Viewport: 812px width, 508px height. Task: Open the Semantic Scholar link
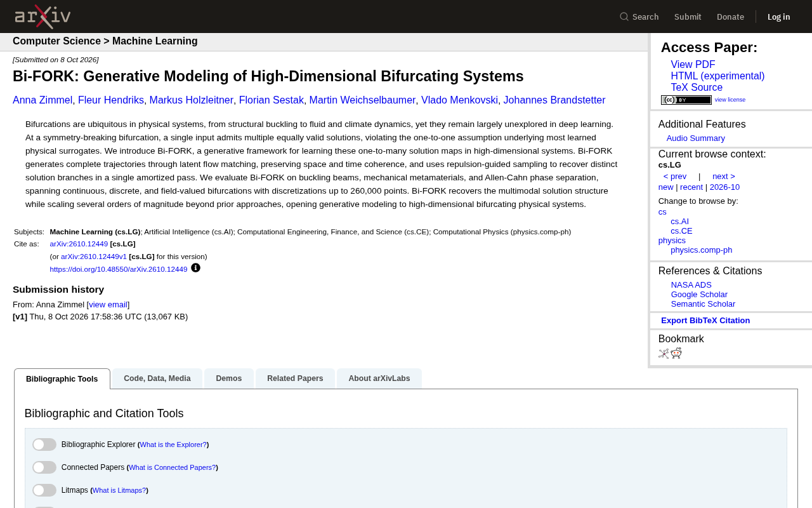(x=703, y=304)
